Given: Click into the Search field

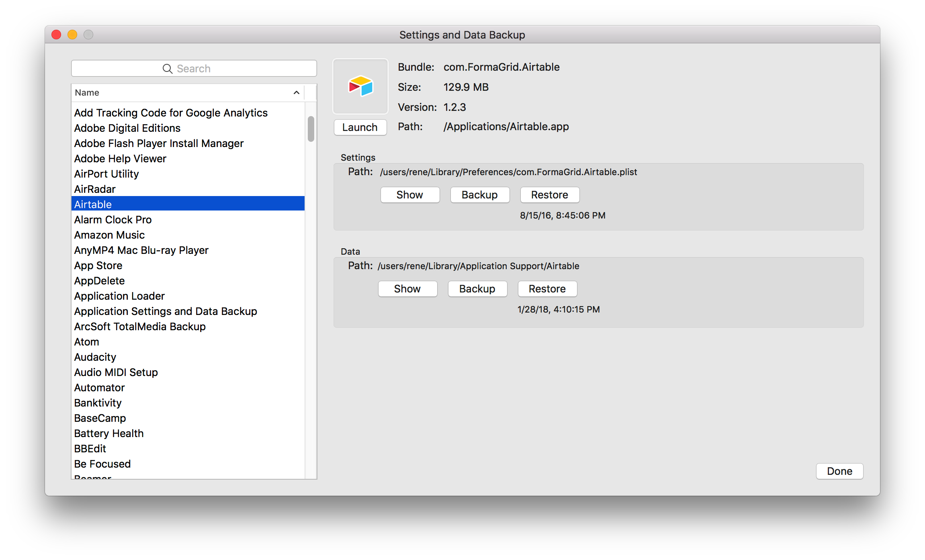Looking at the screenshot, I should point(194,68).
